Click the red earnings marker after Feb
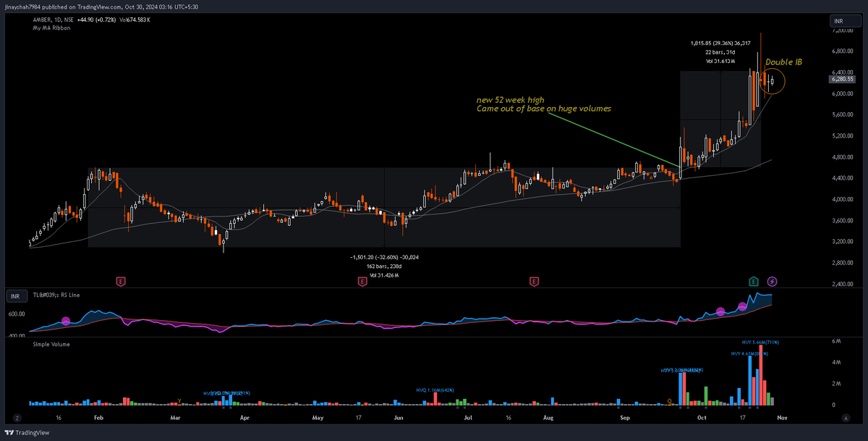 pyautogui.click(x=121, y=280)
